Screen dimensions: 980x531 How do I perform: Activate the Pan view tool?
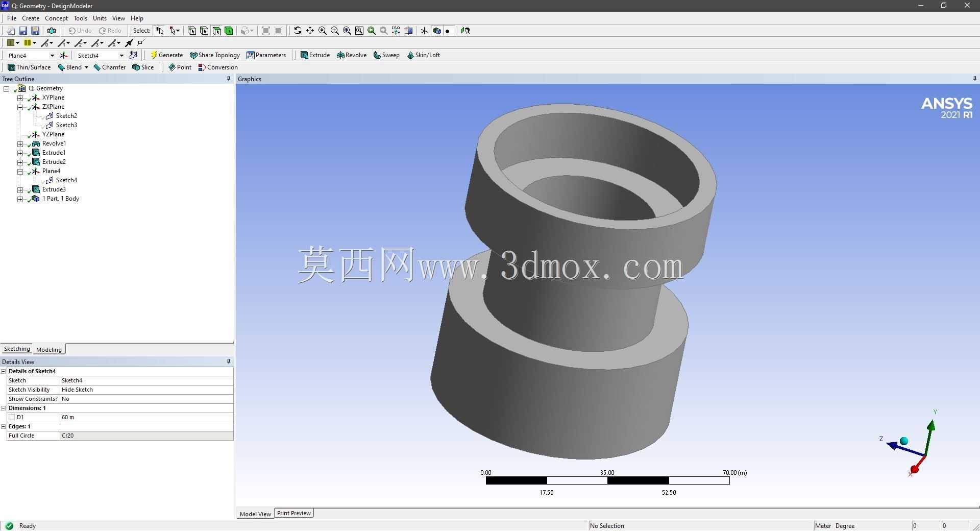pos(310,31)
